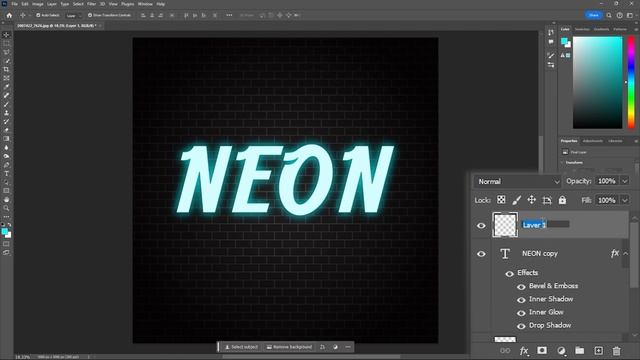640x360 pixels.
Task: Open more options in contextual task bar
Action: click(348, 347)
